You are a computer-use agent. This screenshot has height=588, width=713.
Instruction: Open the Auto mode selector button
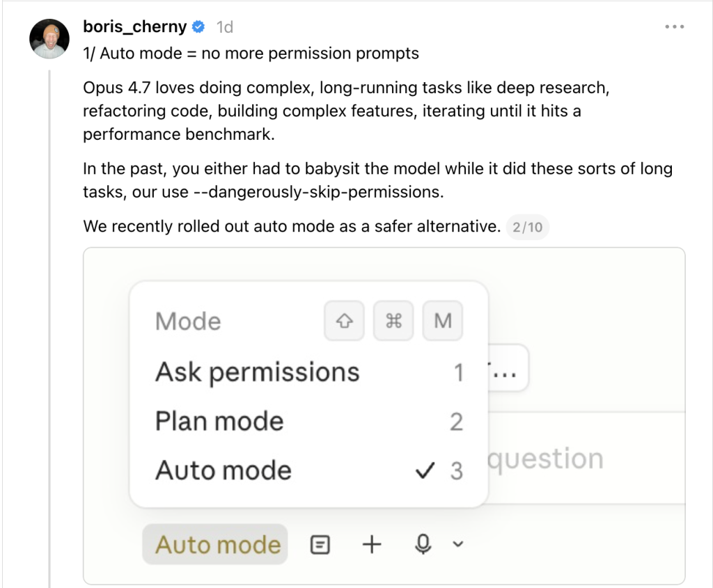point(218,544)
